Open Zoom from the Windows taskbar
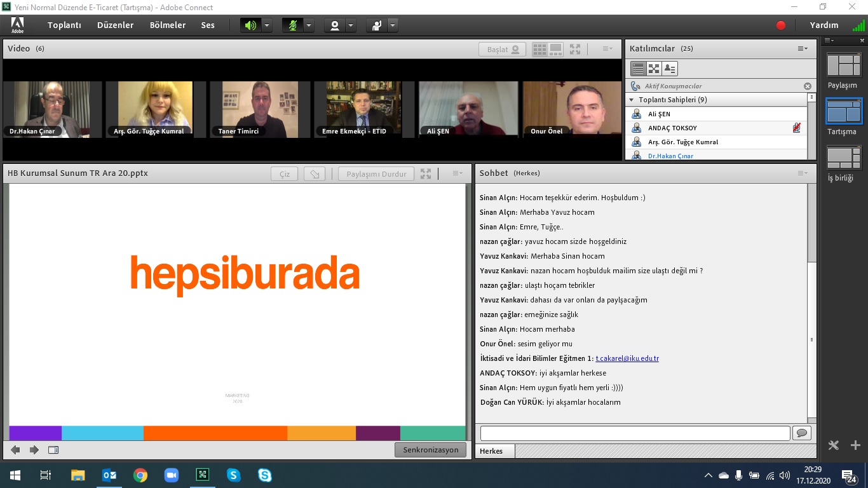This screenshot has width=868, height=488. coord(172,475)
